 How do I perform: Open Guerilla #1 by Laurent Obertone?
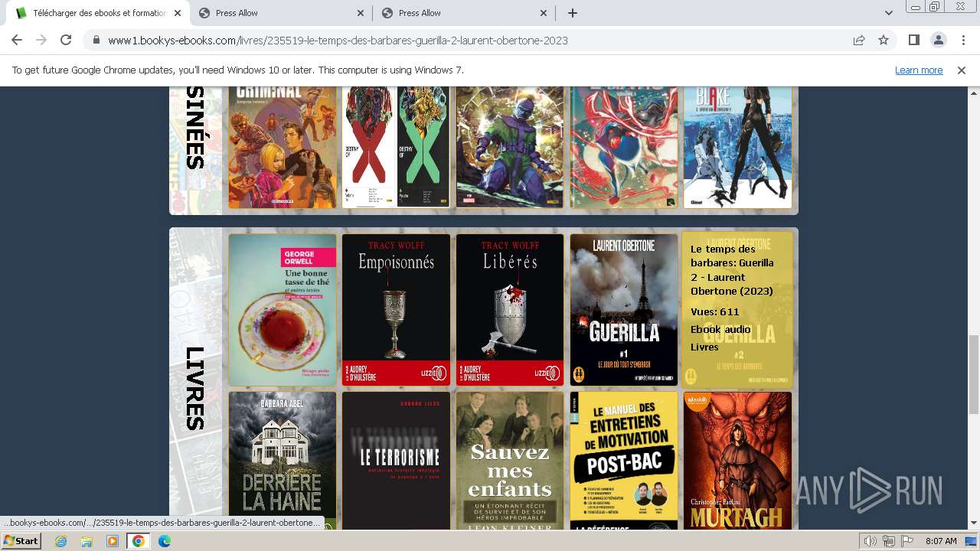(623, 310)
